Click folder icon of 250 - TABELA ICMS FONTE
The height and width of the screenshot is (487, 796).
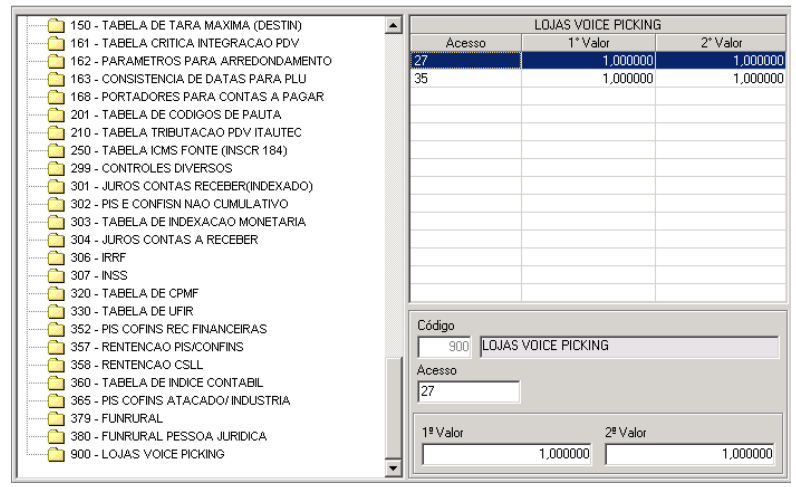pos(56,150)
